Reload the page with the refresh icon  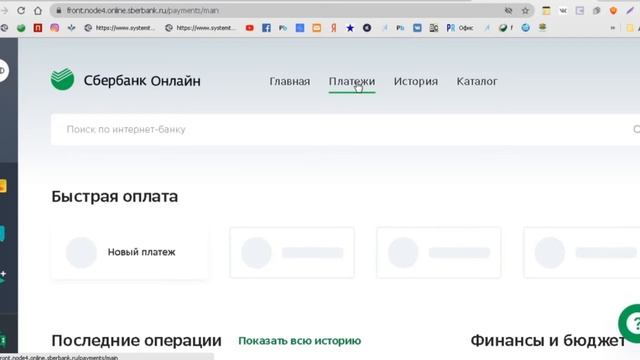[x=21, y=11]
